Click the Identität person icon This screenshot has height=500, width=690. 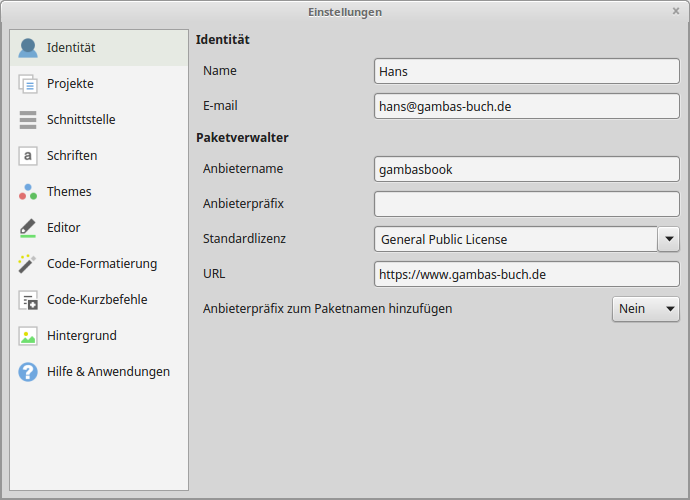[28, 48]
